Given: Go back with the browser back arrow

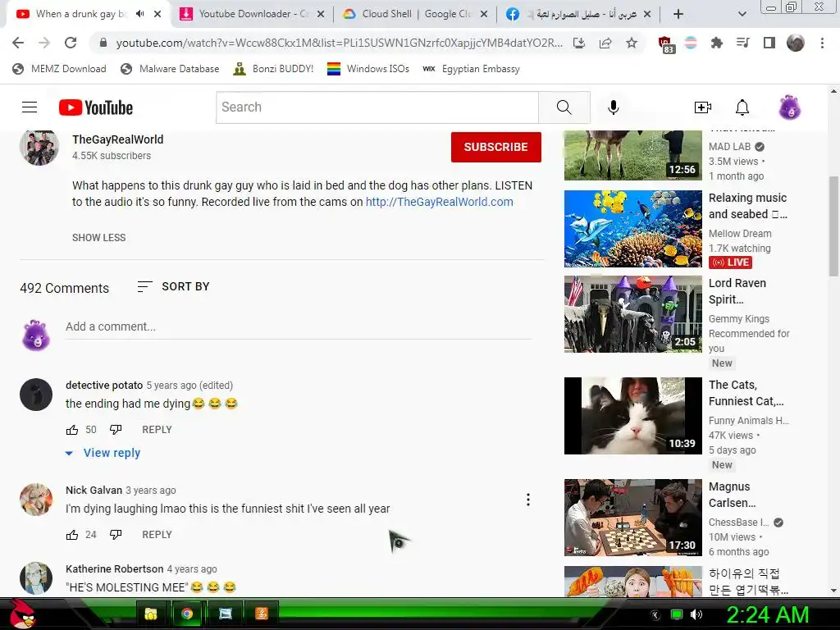Looking at the screenshot, I should [18, 43].
